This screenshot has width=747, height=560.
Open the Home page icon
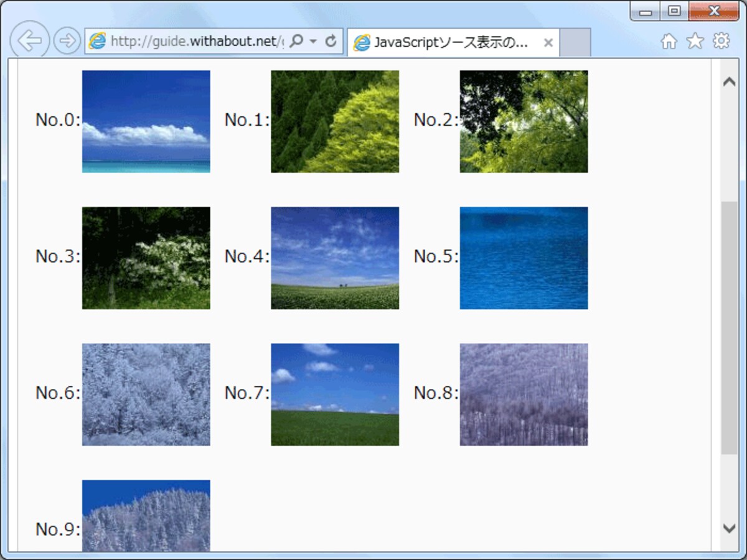pos(669,41)
